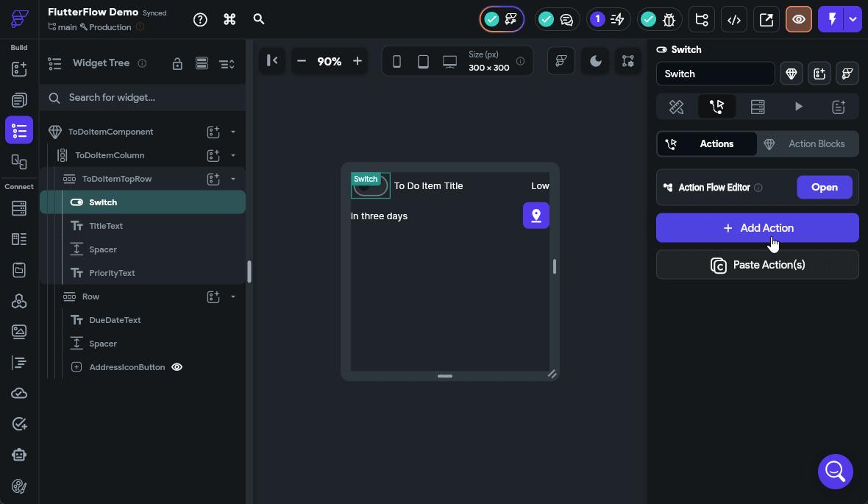Open the debug bug status pill
This screenshot has width=868, height=504.
[x=659, y=19]
